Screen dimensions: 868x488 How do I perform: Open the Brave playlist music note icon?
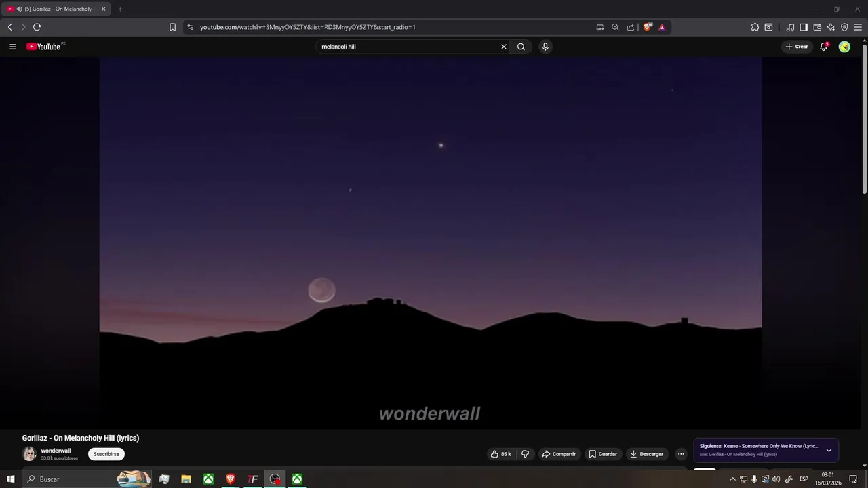coord(790,27)
